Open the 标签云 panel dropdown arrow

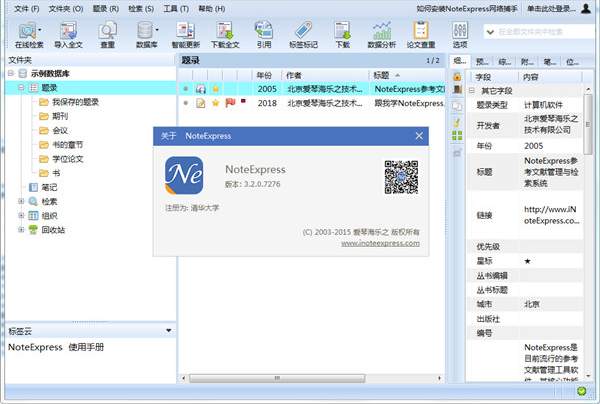tap(168, 329)
